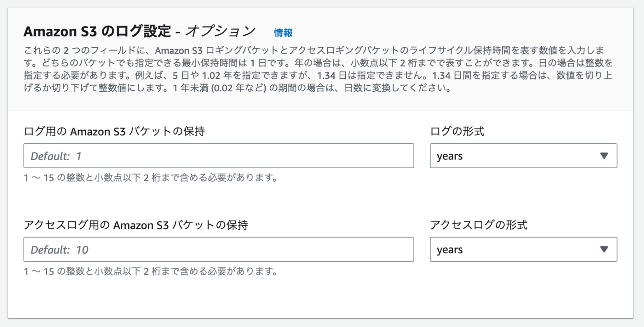The image size is (644, 327).
Task: Click the disclosure triangle on アクセスログの形式 selector
Action: point(604,250)
